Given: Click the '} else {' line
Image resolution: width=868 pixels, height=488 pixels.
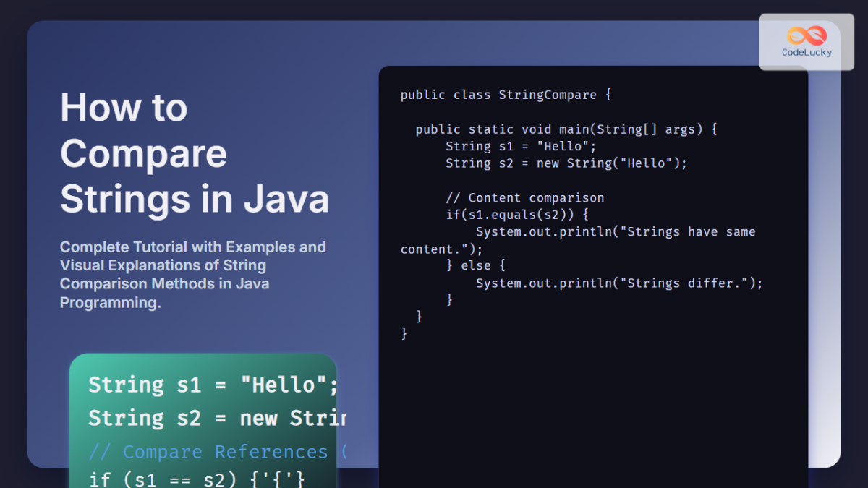Looking at the screenshot, I should (475, 266).
